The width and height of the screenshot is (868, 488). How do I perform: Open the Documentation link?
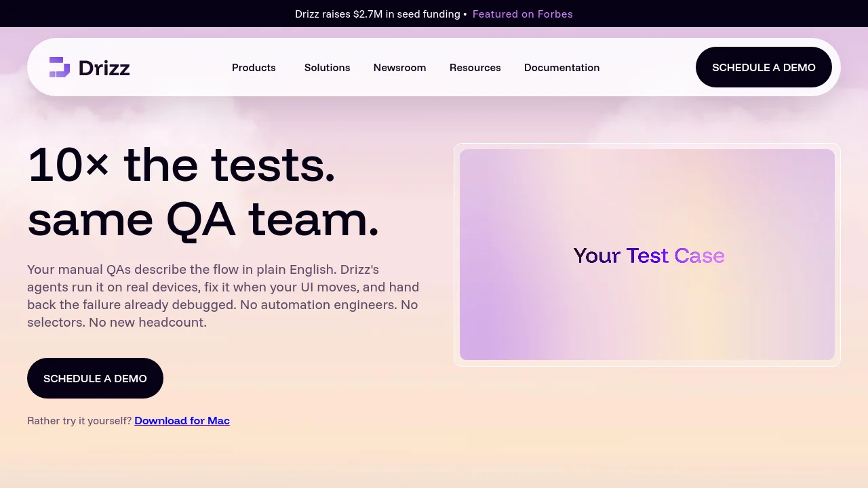[x=561, y=68]
